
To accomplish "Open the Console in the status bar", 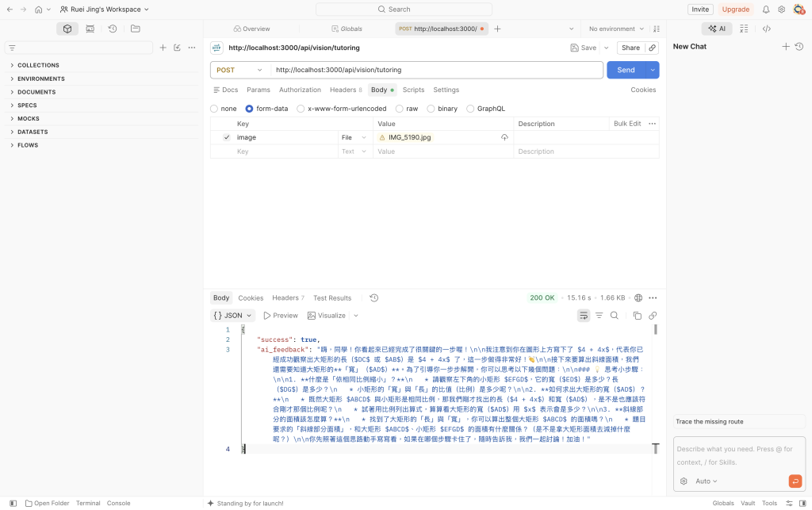I will pyautogui.click(x=119, y=504).
